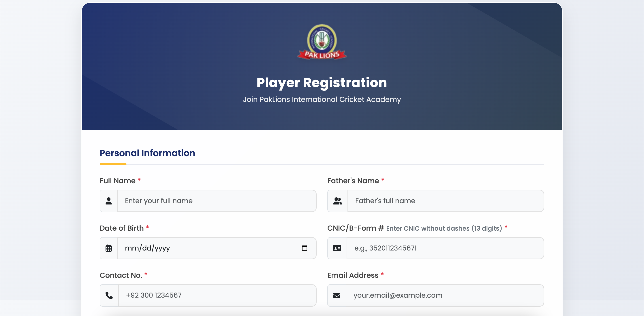Image resolution: width=644 pixels, height=316 pixels.
Task: Click the Date of Birth label
Action: 121,228
